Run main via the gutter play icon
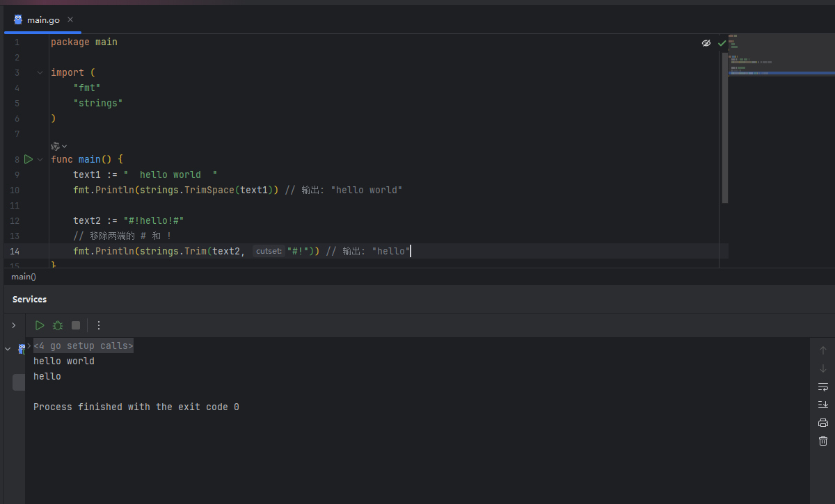 point(29,159)
